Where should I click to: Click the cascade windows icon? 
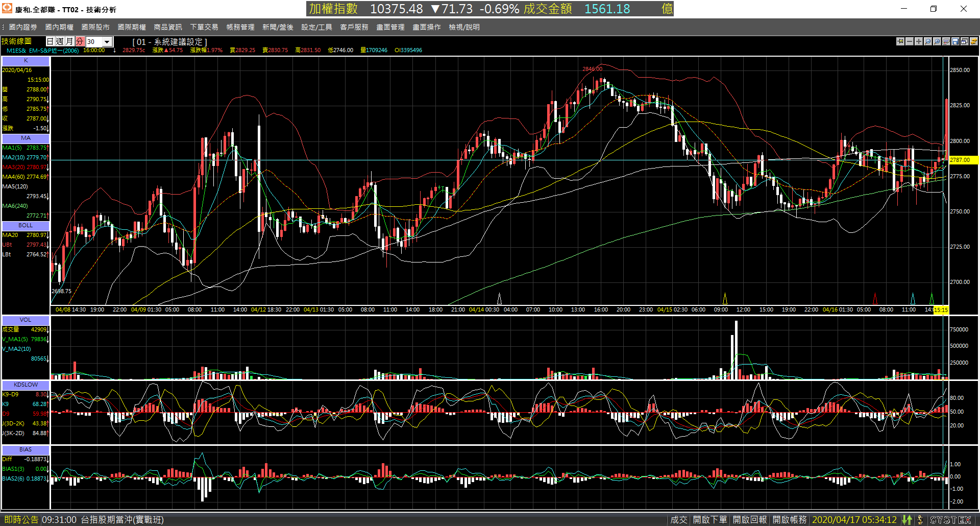pyautogui.click(x=965, y=41)
